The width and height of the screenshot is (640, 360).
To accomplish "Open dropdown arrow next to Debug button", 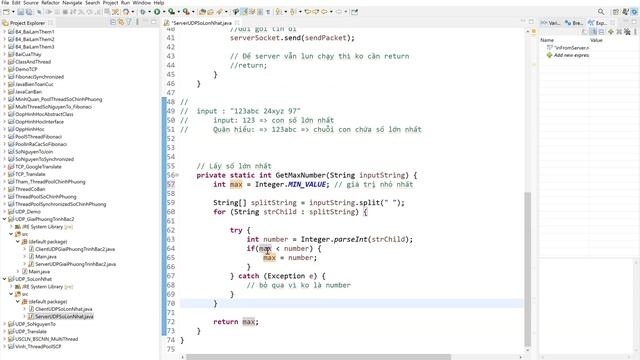I will tap(149, 12).
